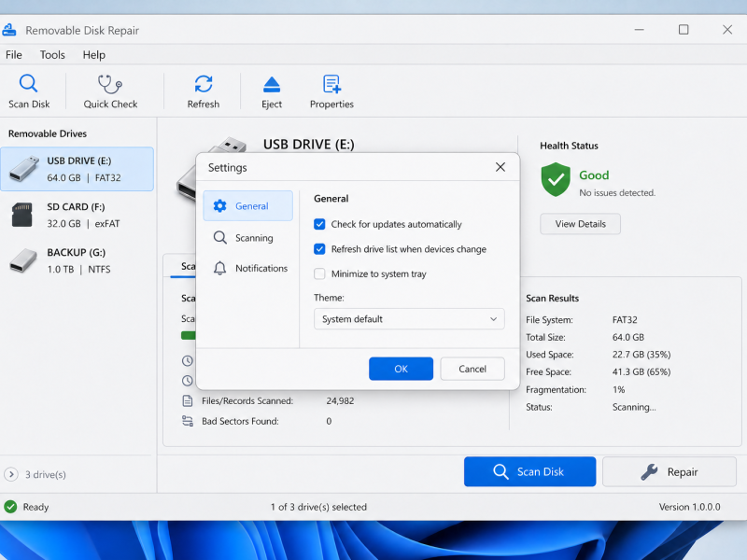Click the USB DRIVE (E:) drive icon
The height and width of the screenshot is (560, 747).
tap(23, 169)
